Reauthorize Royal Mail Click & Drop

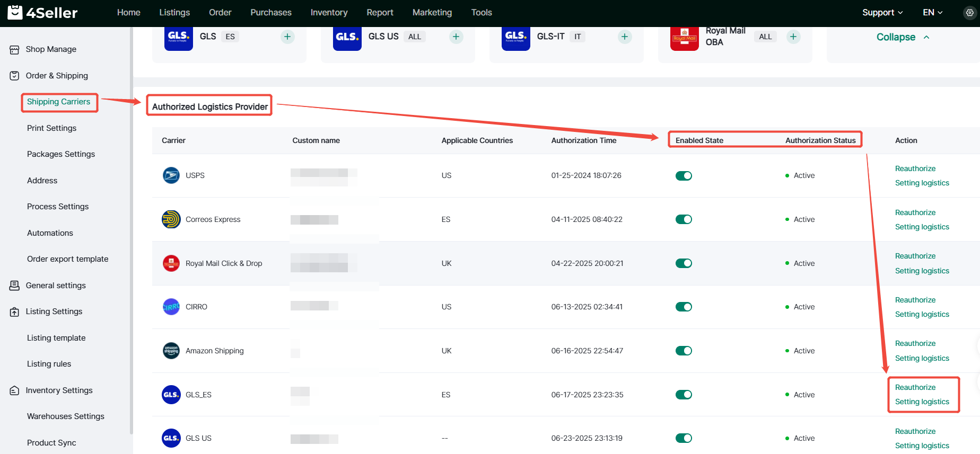point(915,256)
